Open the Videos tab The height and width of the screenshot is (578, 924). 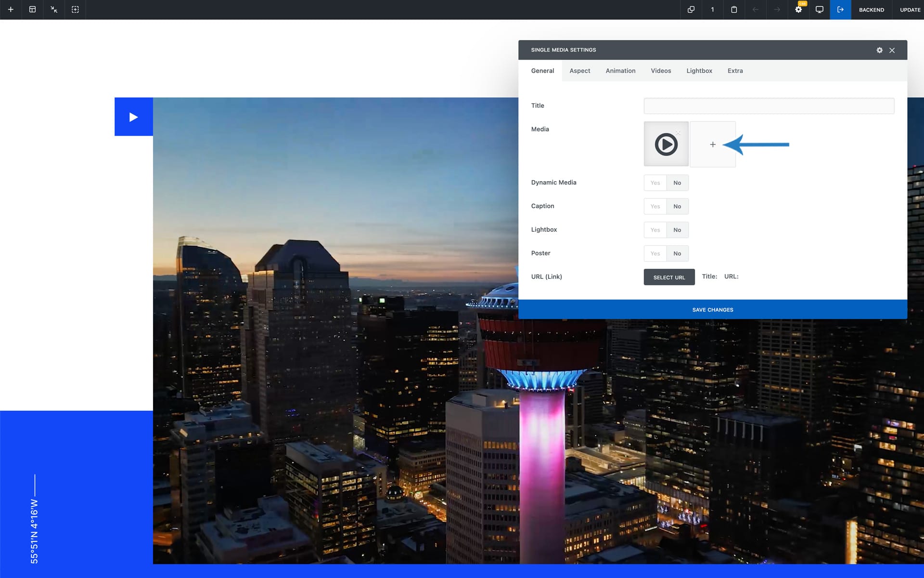tap(661, 71)
